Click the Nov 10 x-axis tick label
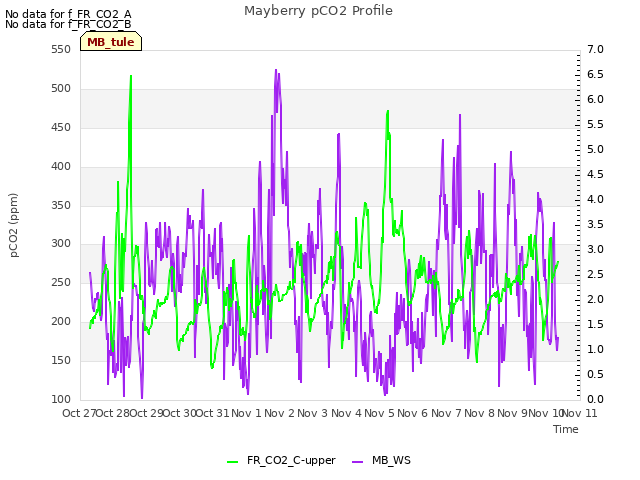 point(546,413)
